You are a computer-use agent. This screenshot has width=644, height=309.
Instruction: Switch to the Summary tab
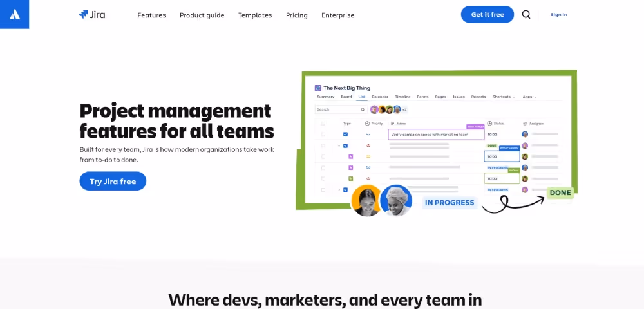(325, 97)
